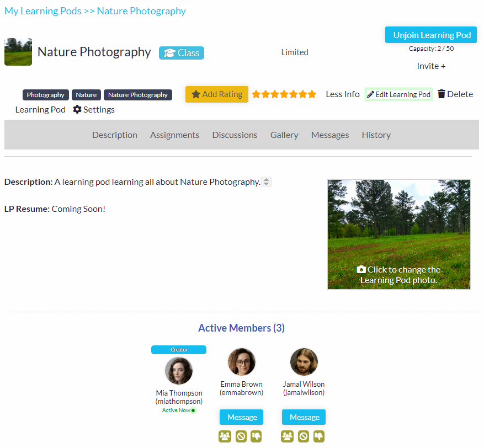Click the description sort arrows
This screenshot has height=448, width=484.
coord(266,182)
